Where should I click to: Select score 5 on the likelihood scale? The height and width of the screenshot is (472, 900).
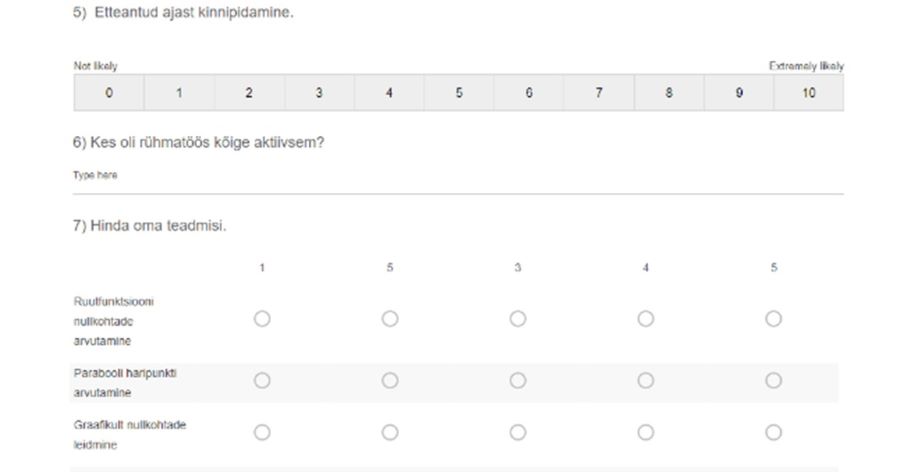click(459, 93)
